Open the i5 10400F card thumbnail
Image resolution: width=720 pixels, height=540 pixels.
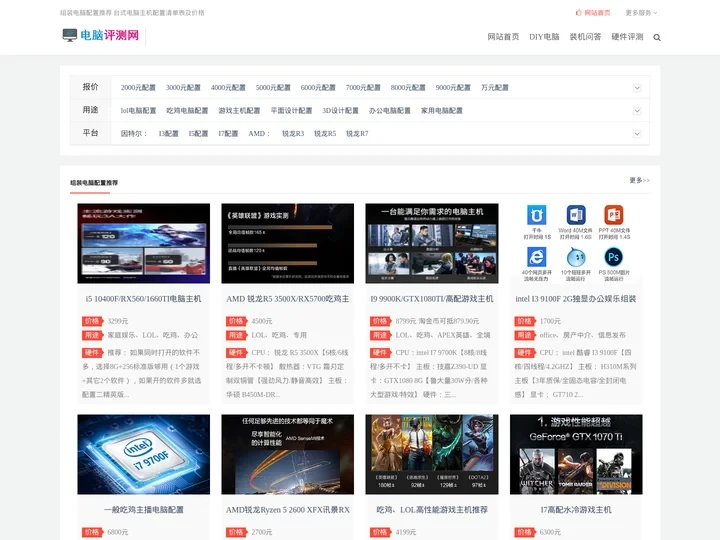(144, 243)
